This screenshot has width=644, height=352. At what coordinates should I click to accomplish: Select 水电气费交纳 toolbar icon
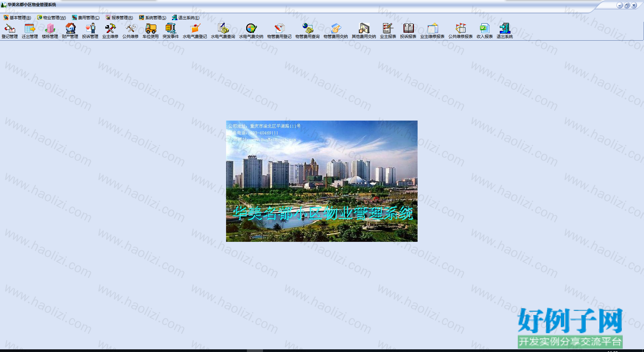coord(251,31)
